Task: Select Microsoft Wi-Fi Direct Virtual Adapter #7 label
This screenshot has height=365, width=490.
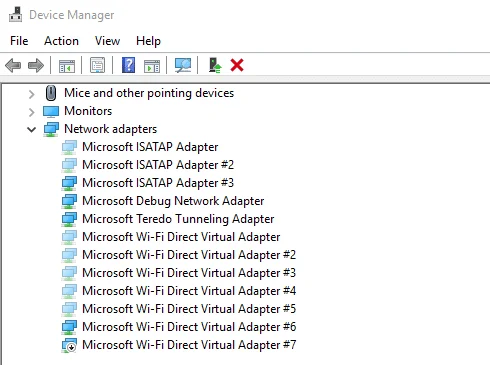Action: tap(189, 345)
